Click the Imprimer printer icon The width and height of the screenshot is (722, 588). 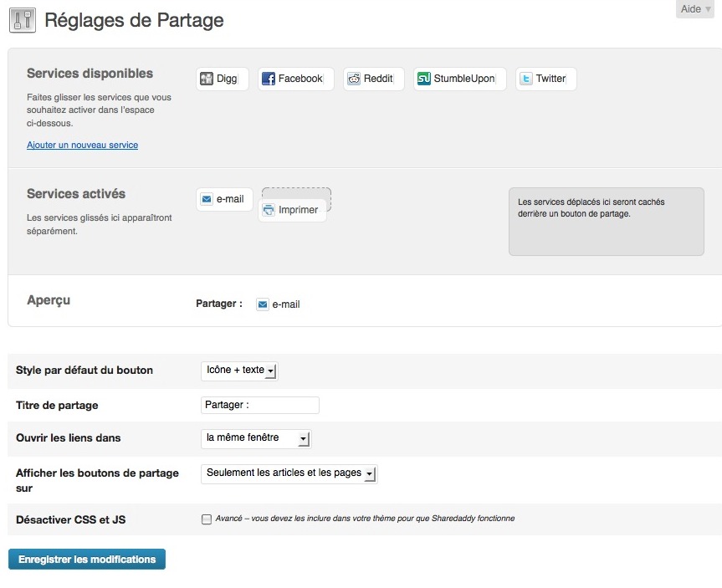click(x=269, y=210)
